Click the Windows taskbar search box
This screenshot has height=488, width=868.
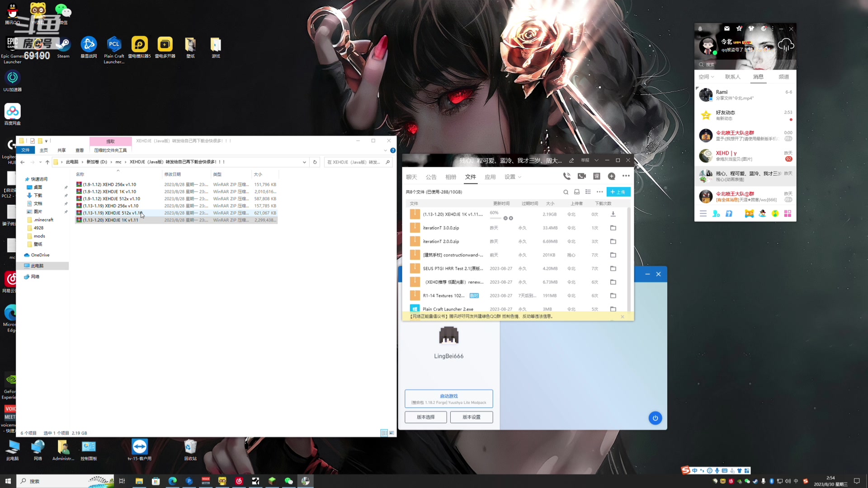(x=66, y=481)
